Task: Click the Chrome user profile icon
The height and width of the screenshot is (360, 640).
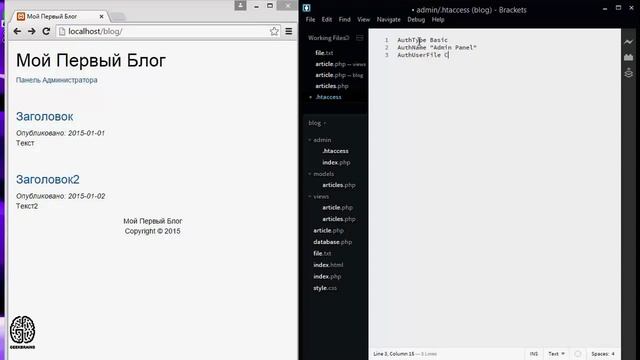Action: pyautogui.click(x=240, y=5)
